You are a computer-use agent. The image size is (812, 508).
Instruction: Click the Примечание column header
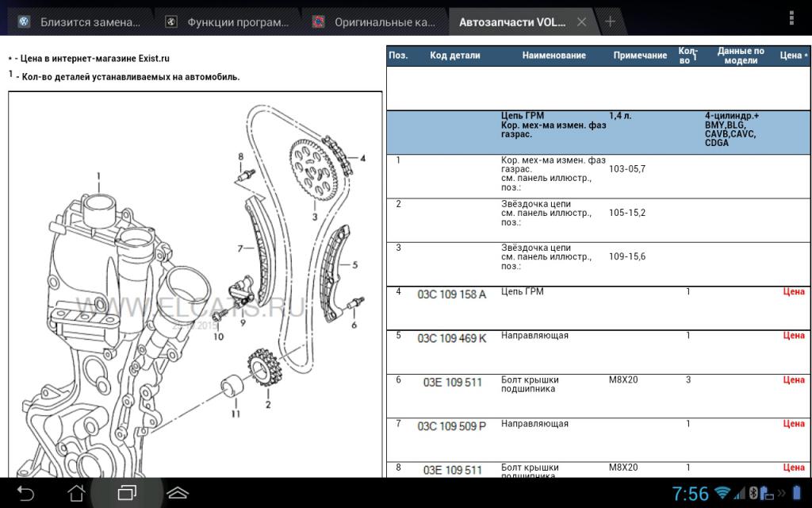[x=640, y=56]
